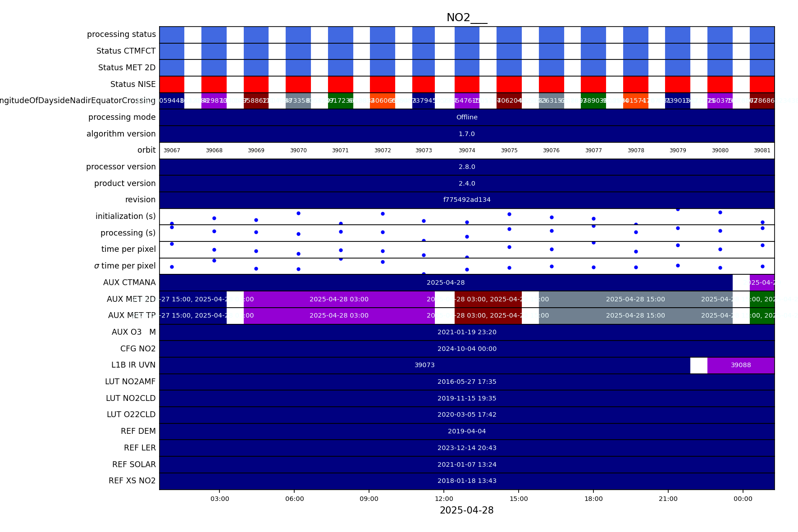798x532 pixels.
Task: Select the Status NISE row label
Action: 133,84
